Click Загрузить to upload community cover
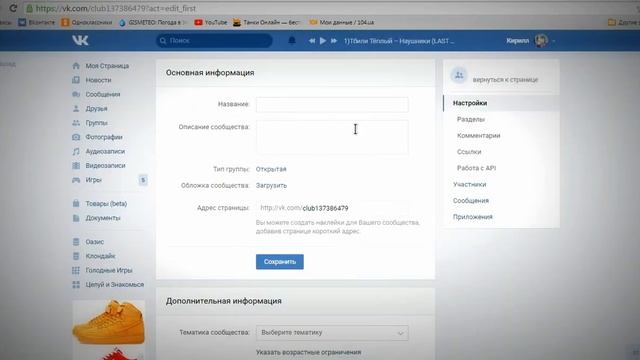The height and width of the screenshot is (360, 640). click(271, 185)
